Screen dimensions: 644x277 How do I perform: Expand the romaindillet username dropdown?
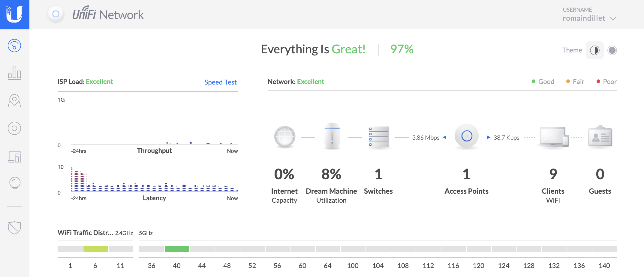pyautogui.click(x=584, y=18)
